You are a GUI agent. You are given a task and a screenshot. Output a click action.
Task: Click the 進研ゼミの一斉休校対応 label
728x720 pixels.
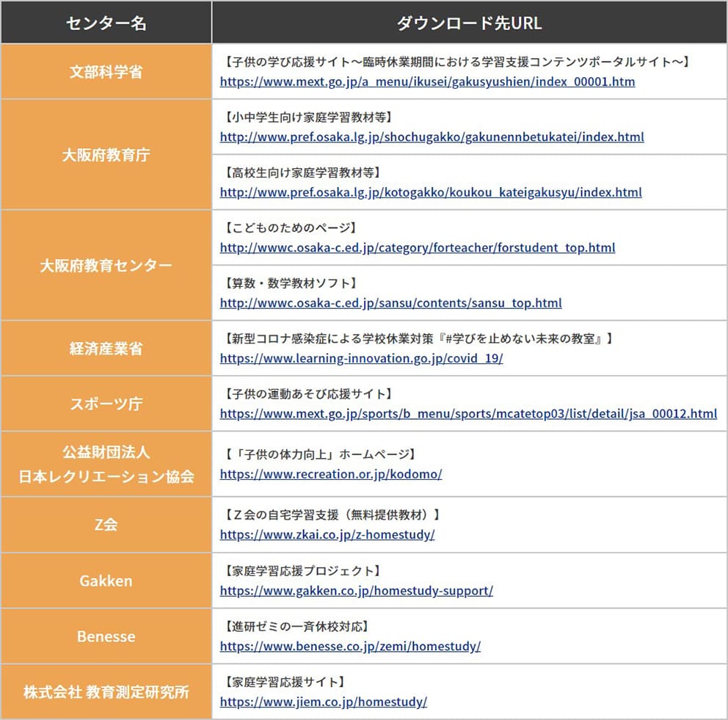(x=296, y=626)
